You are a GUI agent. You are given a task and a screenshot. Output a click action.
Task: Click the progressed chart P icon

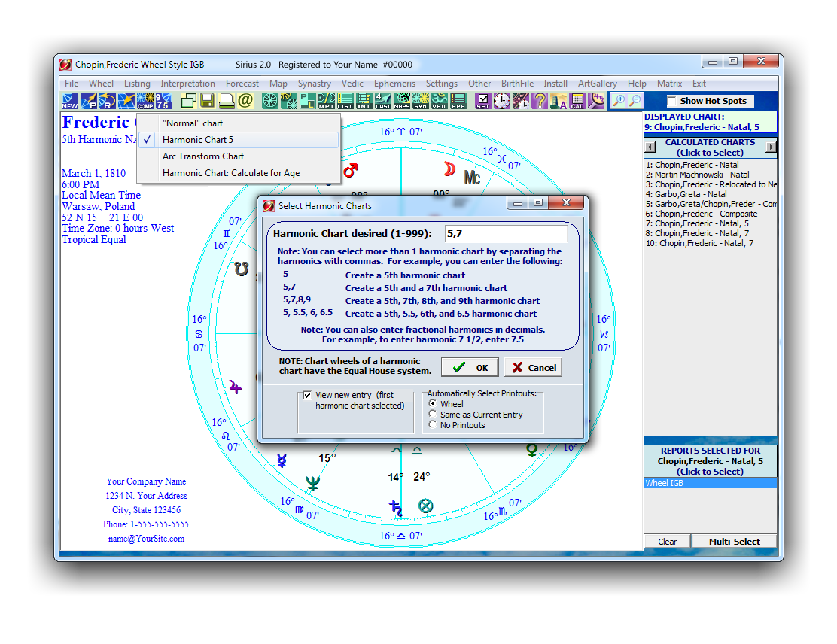tap(89, 101)
